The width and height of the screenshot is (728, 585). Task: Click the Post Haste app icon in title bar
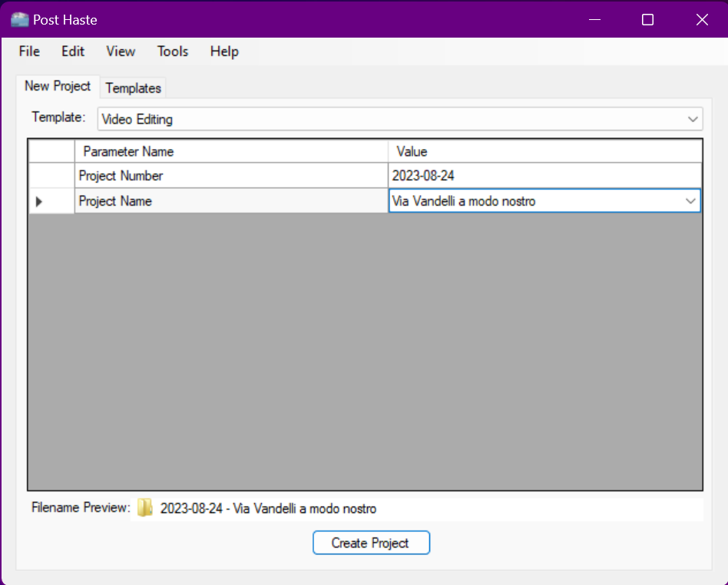[19, 19]
